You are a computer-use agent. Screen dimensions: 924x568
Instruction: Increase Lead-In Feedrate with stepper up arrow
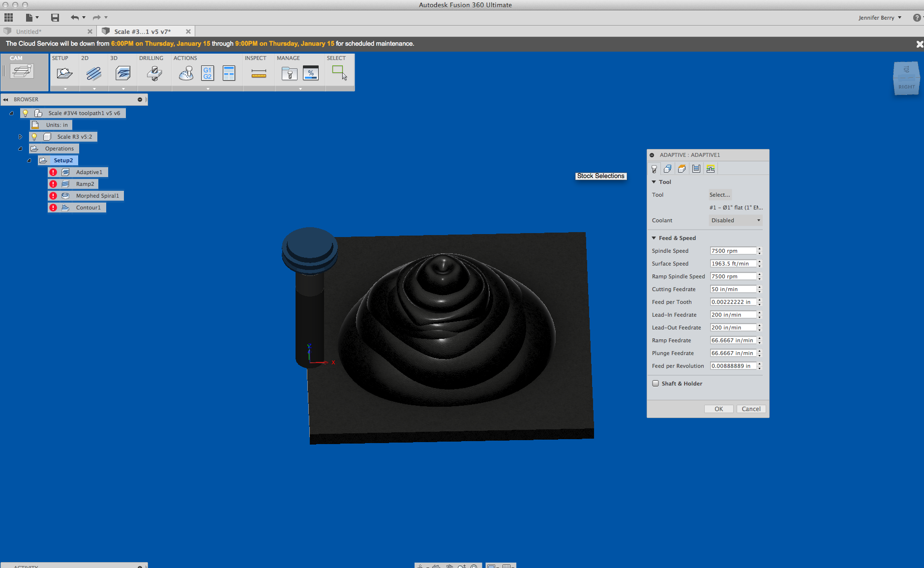(759, 313)
